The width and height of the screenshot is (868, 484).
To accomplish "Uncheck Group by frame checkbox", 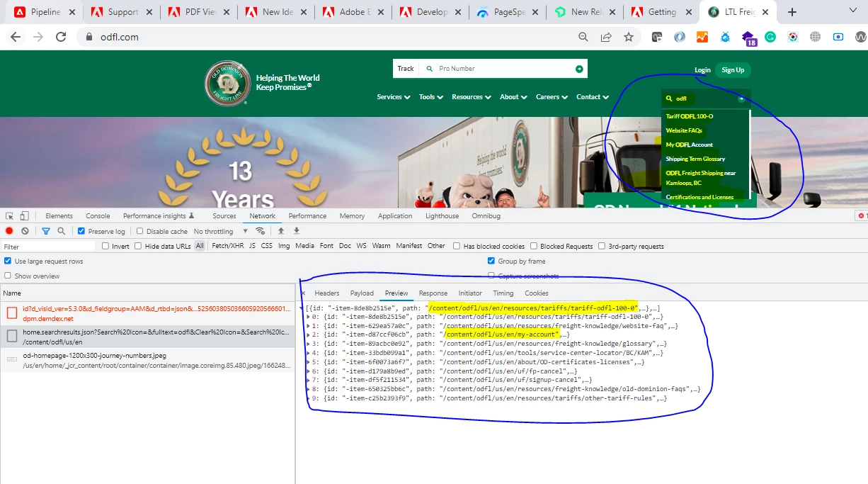I will (491, 261).
